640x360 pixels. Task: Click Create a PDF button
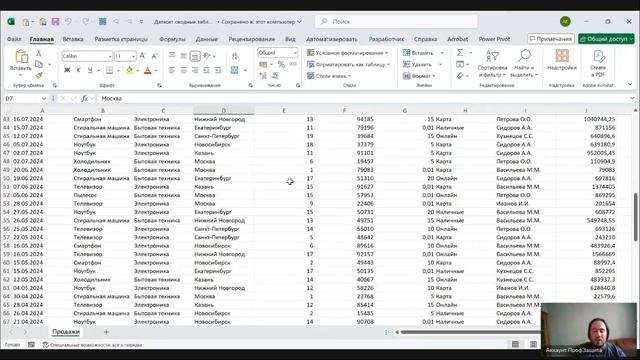[x=598, y=63]
